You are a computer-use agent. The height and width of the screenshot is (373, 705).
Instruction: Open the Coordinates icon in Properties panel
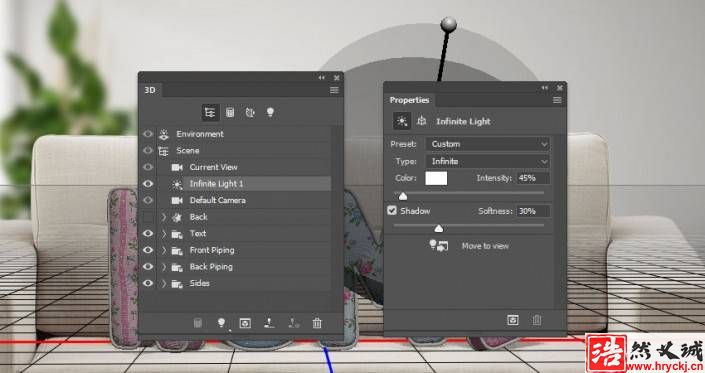coord(421,121)
